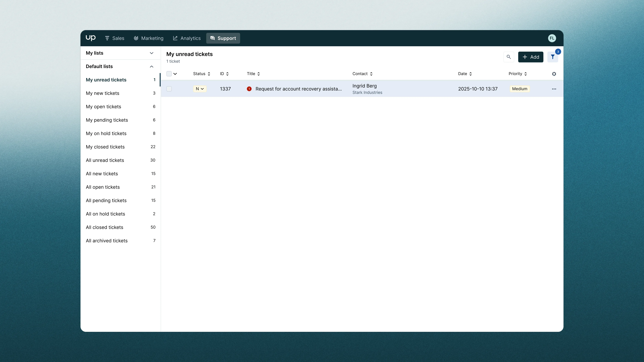Open My on hold tickets list
The width and height of the screenshot is (644, 362).
pos(120,133)
